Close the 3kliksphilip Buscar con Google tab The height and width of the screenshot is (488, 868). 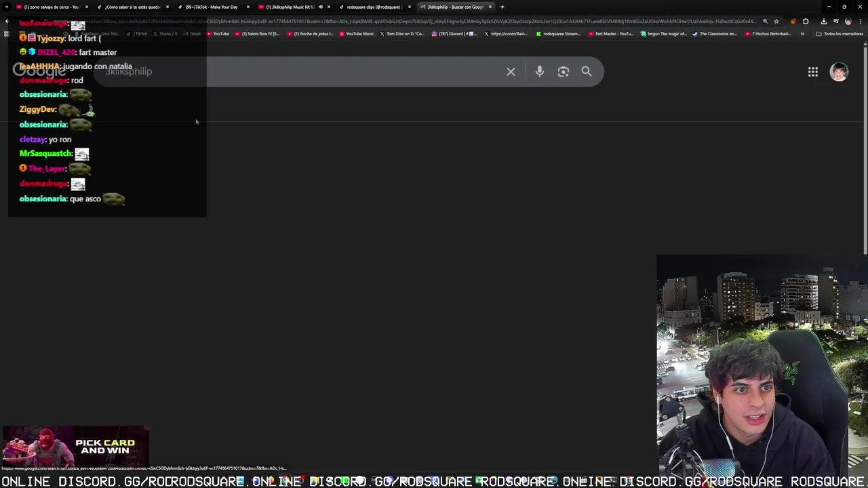coord(490,7)
